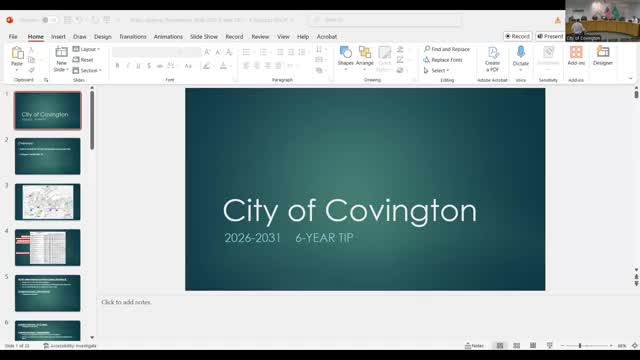Switch to the Animations tab
Image resolution: width=640 pixels, height=360 pixels.
coord(168,36)
